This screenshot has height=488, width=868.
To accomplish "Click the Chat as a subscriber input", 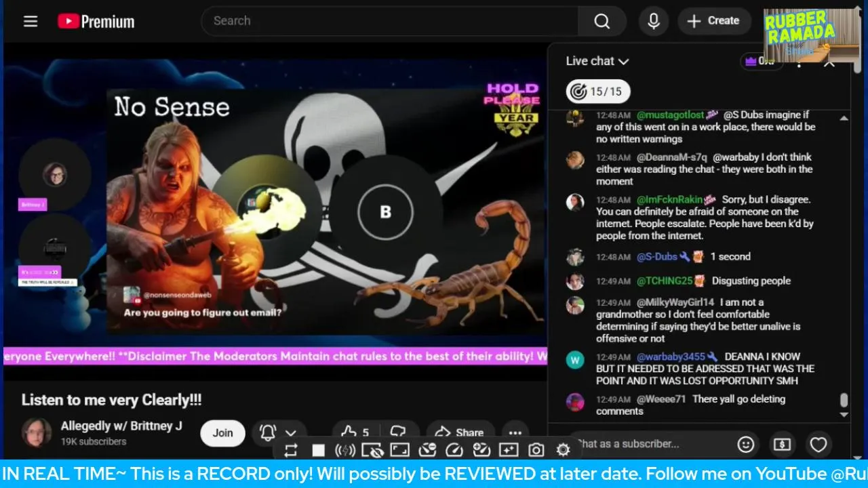I will tap(651, 444).
